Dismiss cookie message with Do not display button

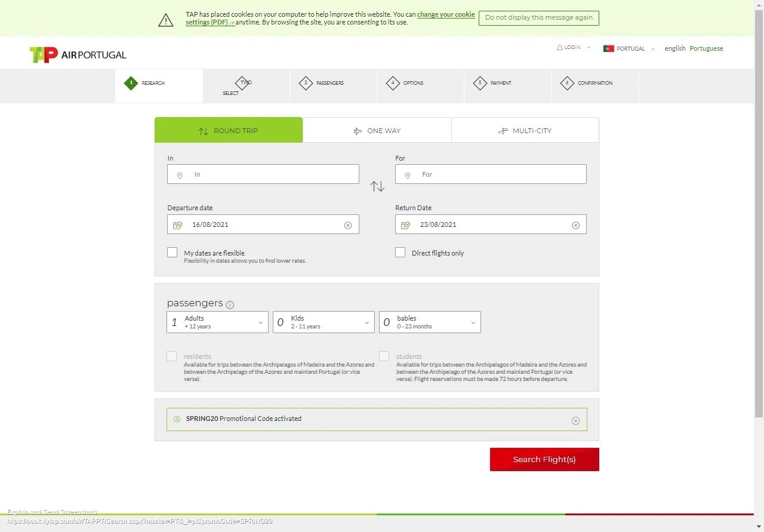(x=539, y=18)
